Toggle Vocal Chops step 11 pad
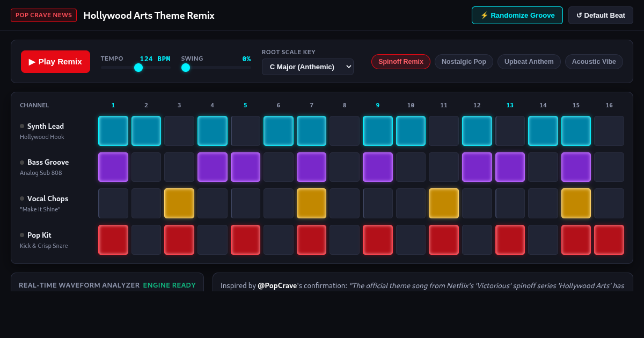The width and height of the screenshot is (644, 338). coord(444,203)
